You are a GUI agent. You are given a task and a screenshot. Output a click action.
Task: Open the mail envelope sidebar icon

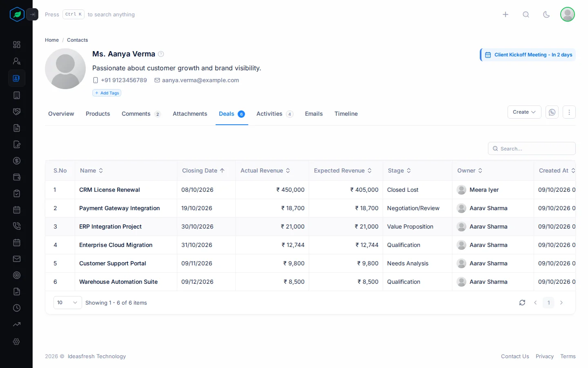[x=17, y=259]
